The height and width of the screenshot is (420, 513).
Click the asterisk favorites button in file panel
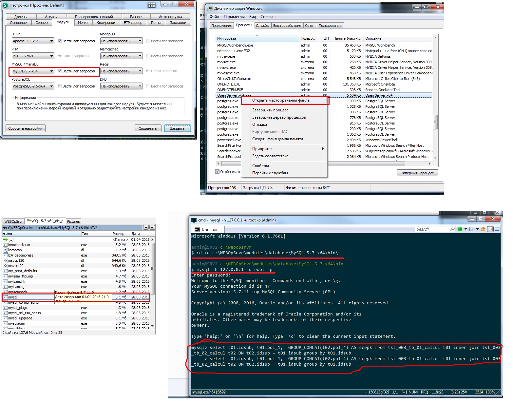[x=146, y=227]
